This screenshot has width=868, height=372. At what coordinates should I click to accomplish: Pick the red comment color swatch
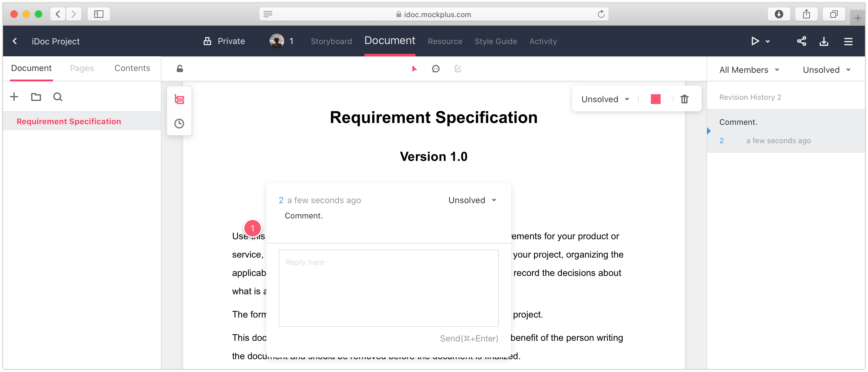tap(655, 99)
